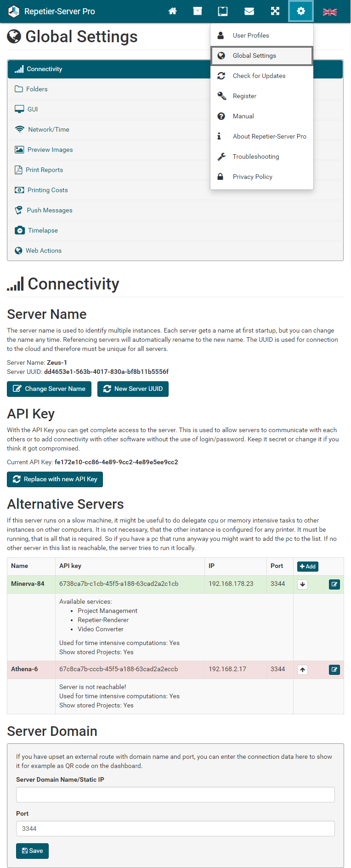Viewport: 351px width, 868px height.
Task: Add a new alternative server
Action: 308,567
